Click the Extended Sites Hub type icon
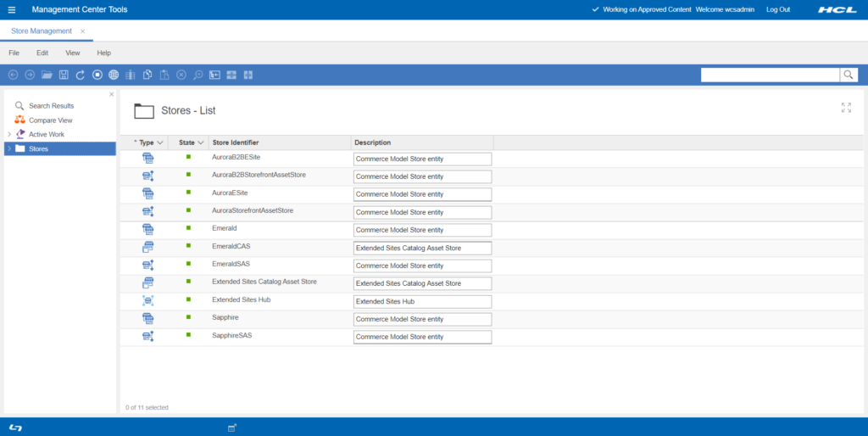Viewport: 868px width, 436px height. (147, 301)
